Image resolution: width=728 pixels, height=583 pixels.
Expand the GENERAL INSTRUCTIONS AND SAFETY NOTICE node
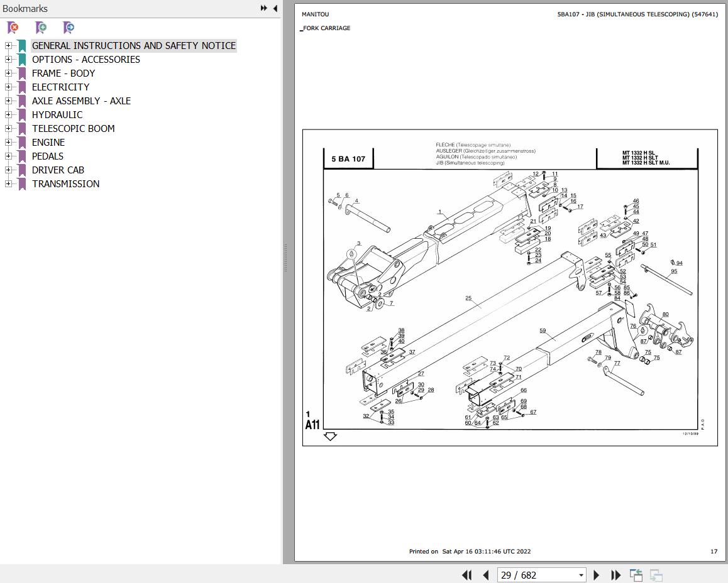[x=8, y=45]
